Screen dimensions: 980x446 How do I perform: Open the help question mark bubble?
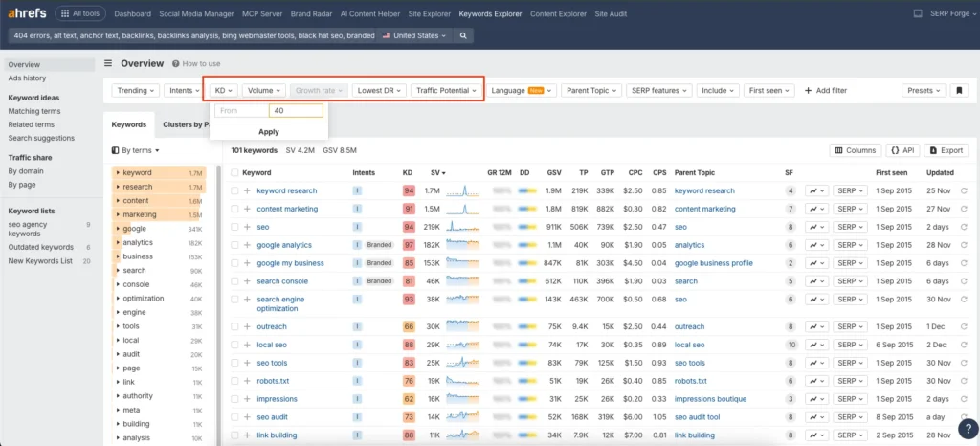(x=967, y=428)
